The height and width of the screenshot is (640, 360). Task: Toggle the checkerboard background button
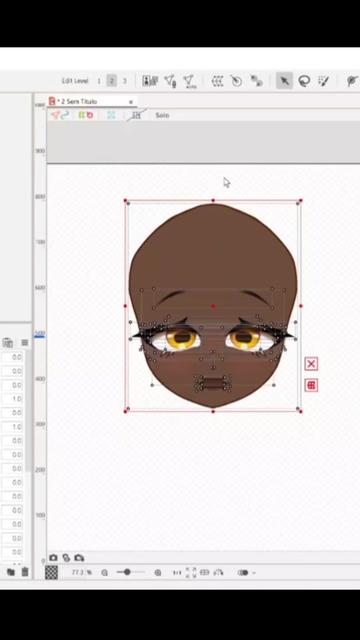point(51,573)
